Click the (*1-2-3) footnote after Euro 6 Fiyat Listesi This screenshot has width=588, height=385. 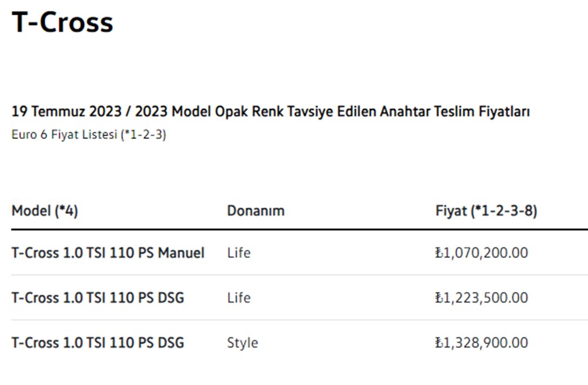[x=143, y=135]
